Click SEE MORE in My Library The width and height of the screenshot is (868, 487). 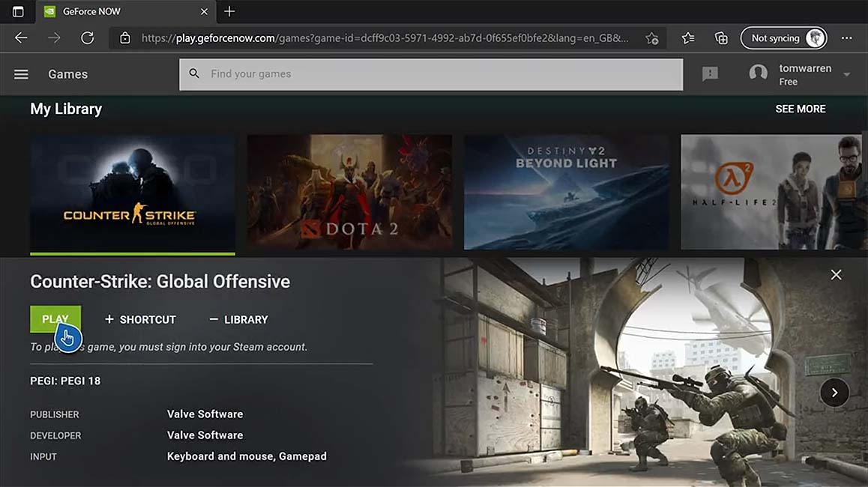pyautogui.click(x=800, y=109)
